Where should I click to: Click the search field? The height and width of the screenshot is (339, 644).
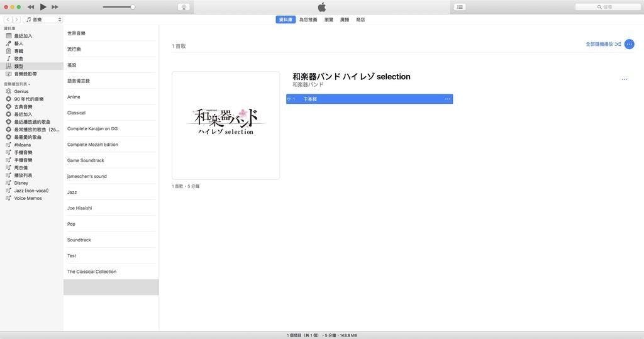coord(608,7)
